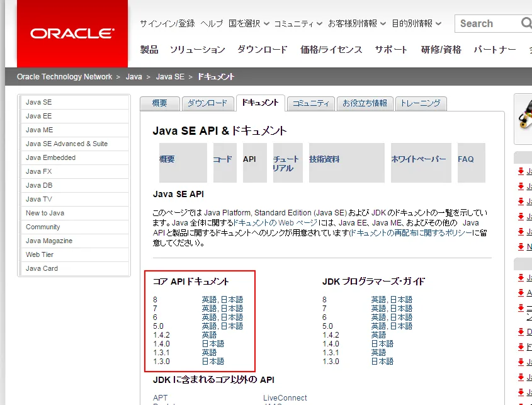Screen dimensions: 532x405
Task: Open the API sub-navigation box
Action: pos(255,163)
